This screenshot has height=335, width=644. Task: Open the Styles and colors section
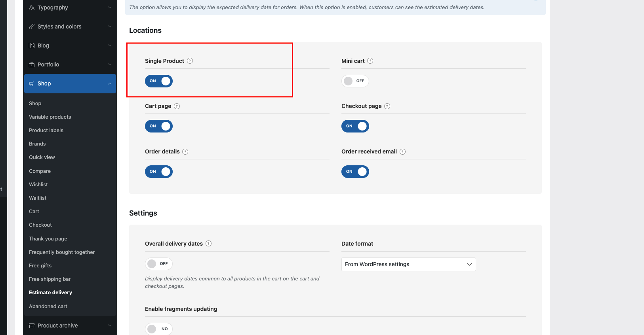(x=70, y=26)
